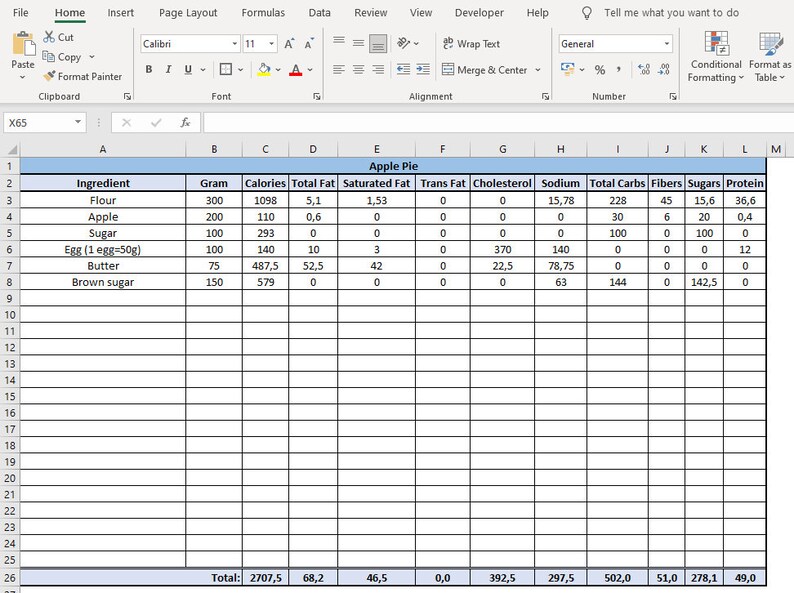Select column header H
This screenshot has height=593, width=794.
point(561,149)
